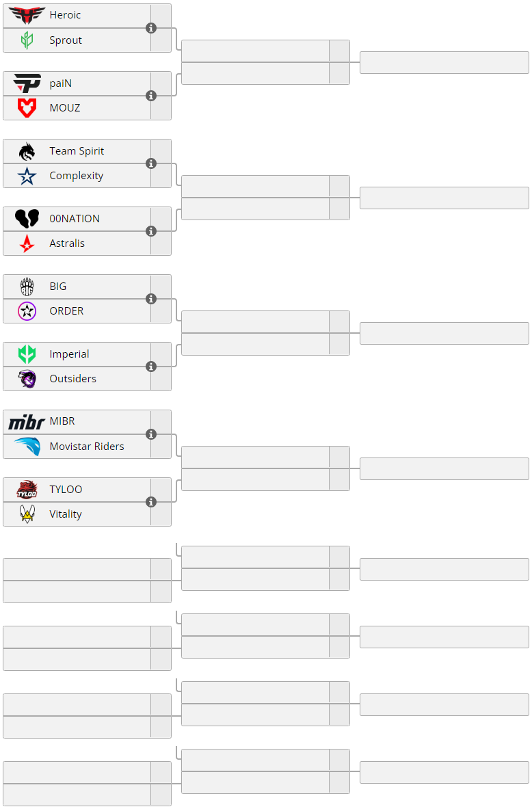Click the Astralis star logo
532x809 pixels.
pyautogui.click(x=27, y=243)
